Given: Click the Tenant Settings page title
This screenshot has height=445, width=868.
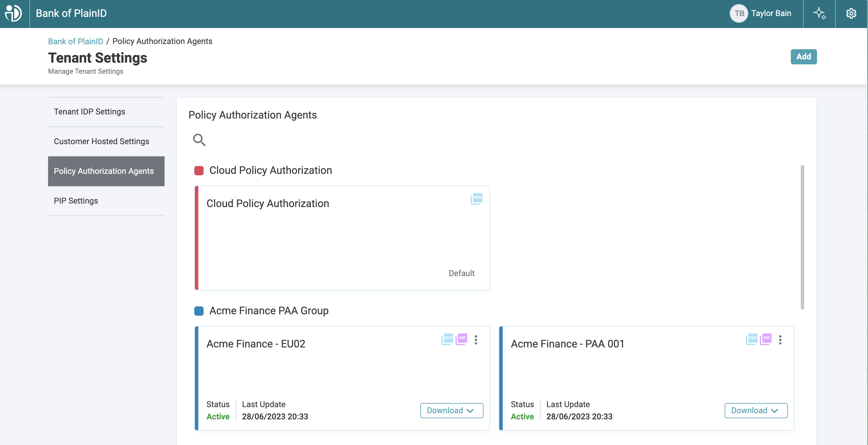Looking at the screenshot, I should click(x=98, y=58).
